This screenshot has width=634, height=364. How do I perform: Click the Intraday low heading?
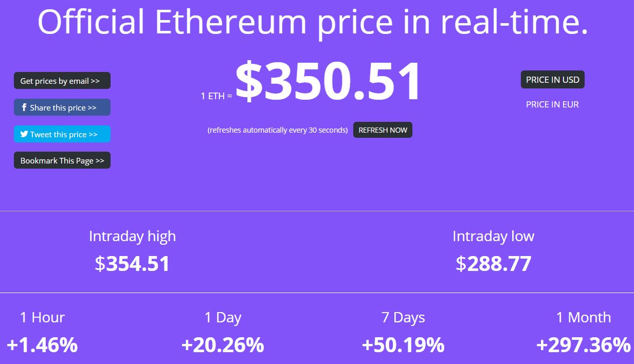click(x=493, y=236)
